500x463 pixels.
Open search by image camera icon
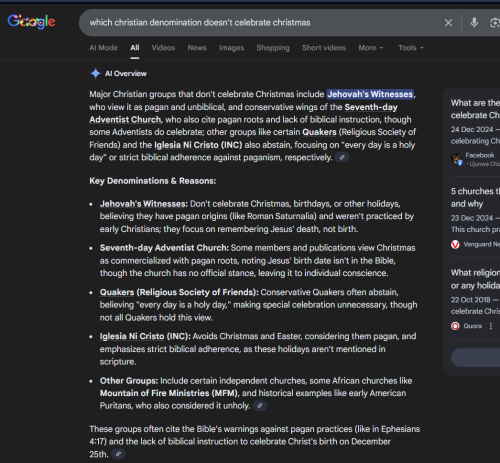tap(495, 23)
